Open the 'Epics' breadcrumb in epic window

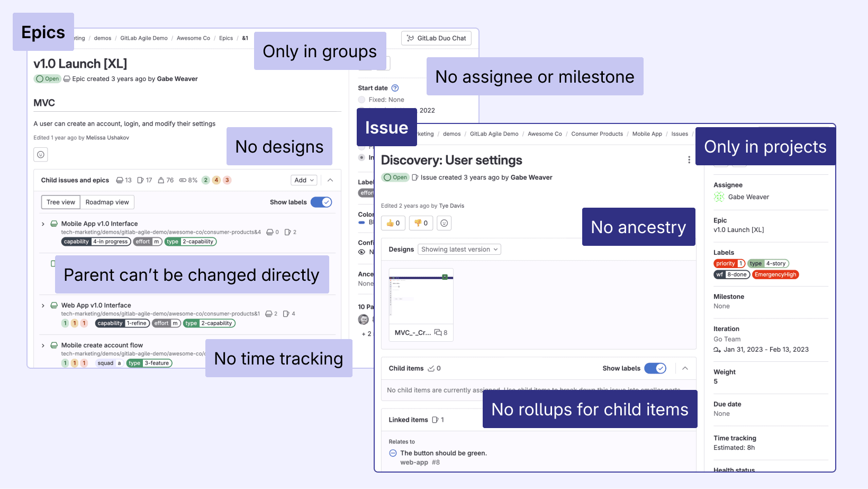click(226, 38)
